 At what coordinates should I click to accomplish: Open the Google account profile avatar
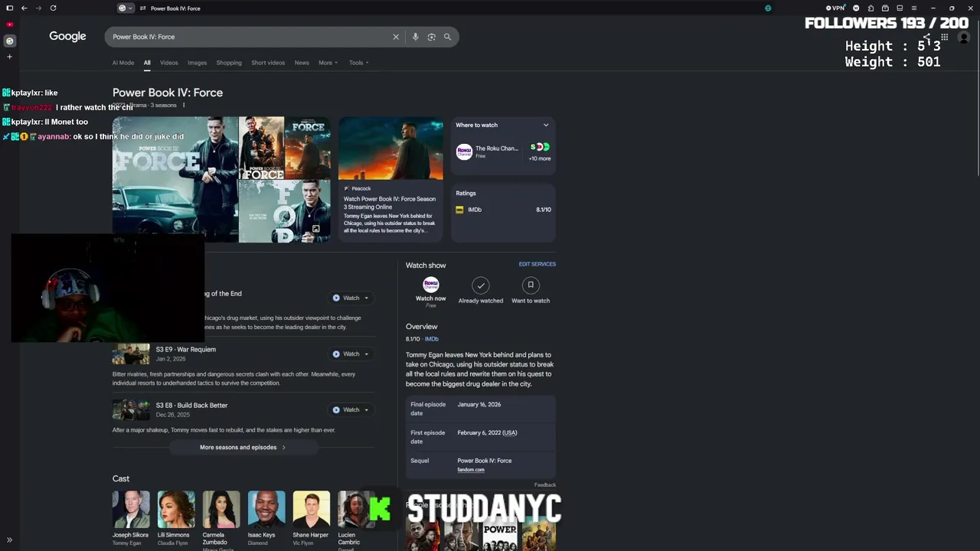coord(964,37)
